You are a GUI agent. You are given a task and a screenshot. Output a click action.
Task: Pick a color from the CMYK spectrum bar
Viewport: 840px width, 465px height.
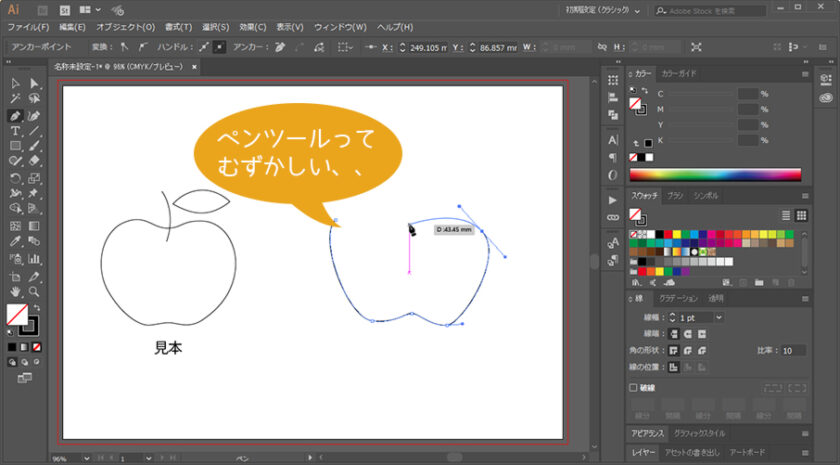point(715,175)
